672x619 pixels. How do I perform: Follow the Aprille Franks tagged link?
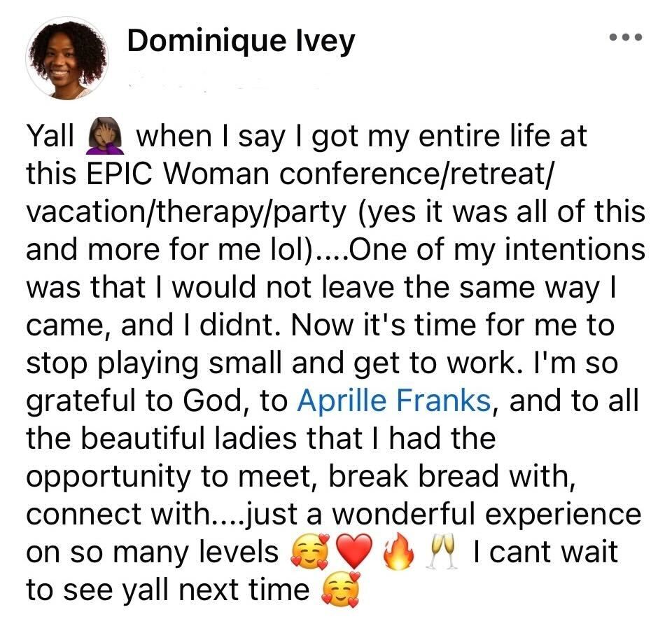pyautogui.click(x=394, y=401)
